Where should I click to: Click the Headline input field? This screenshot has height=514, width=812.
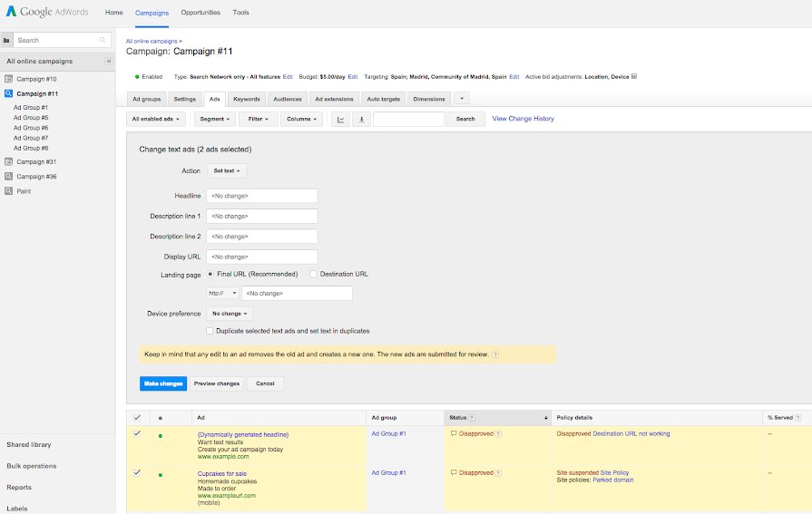point(262,196)
